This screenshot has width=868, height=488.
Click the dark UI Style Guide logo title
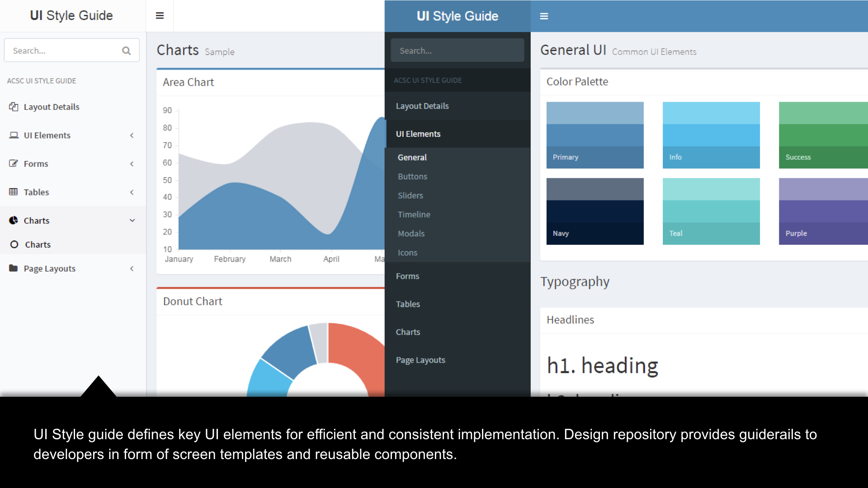[x=457, y=16]
